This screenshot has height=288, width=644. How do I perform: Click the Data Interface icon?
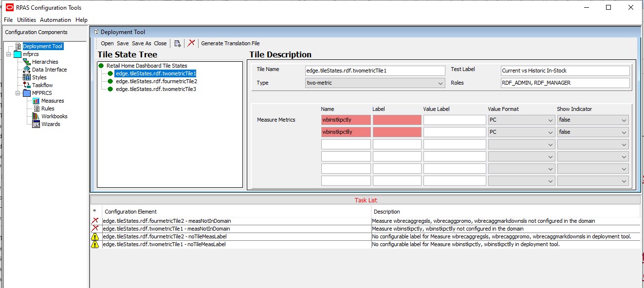coord(27,70)
